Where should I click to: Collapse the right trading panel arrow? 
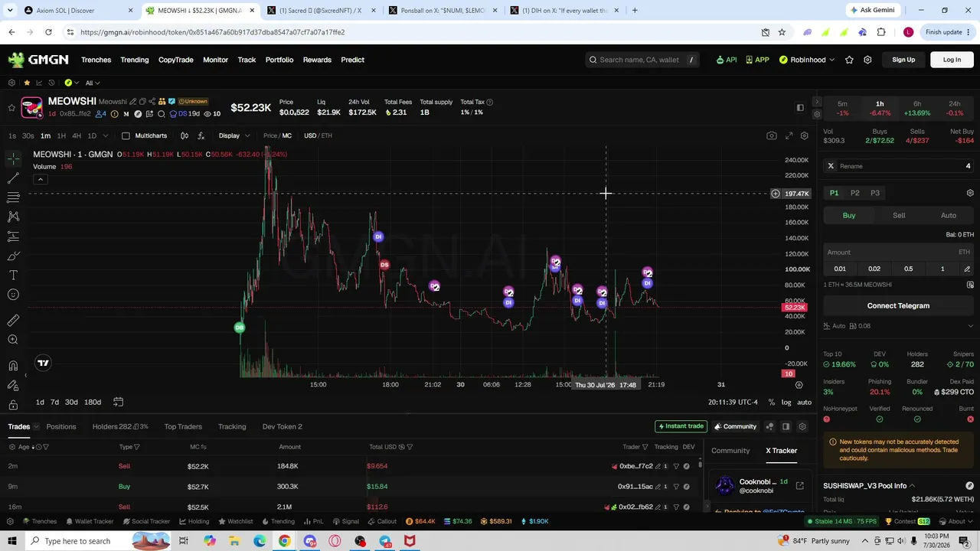(817, 102)
